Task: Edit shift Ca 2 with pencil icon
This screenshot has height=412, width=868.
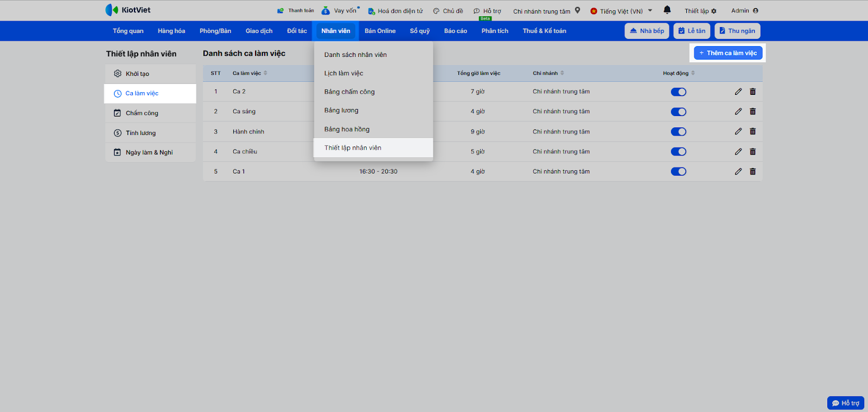Action: 738,92
